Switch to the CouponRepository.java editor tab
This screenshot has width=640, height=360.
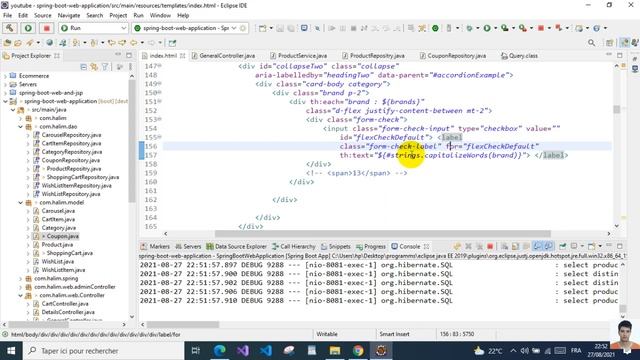point(456,56)
